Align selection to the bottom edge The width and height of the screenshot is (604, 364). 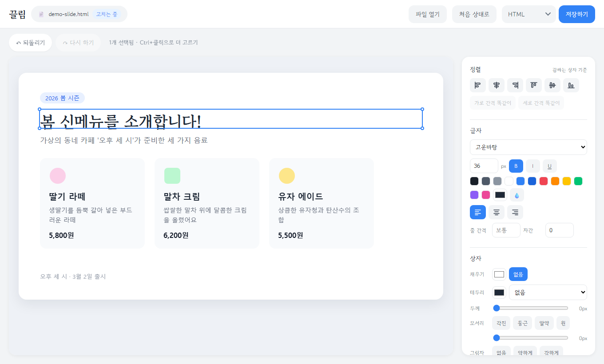click(571, 85)
